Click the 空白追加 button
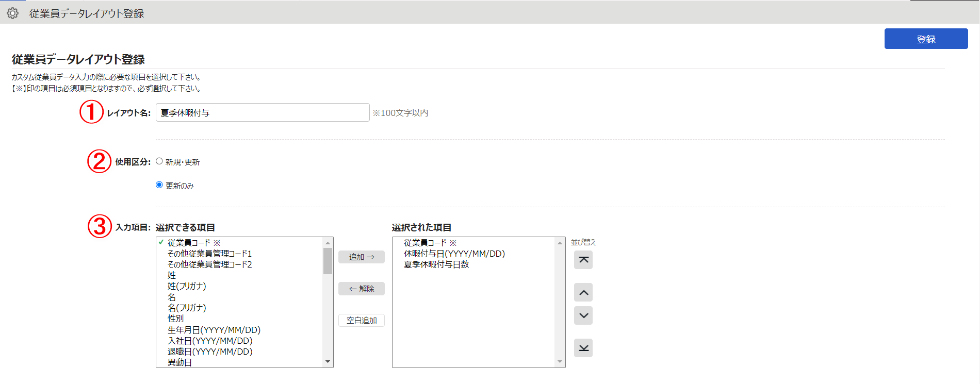The image size is (980, 384). (x=362, y=320)
